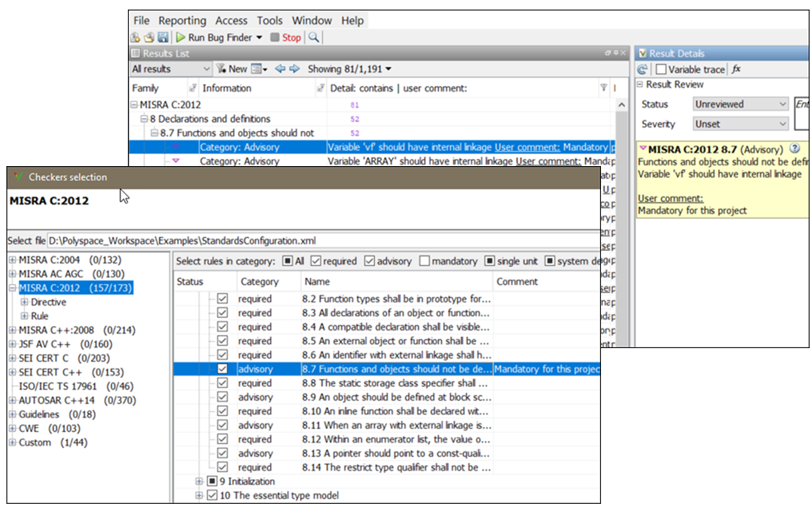The width and height of the screenshot is (812, 511).
Task: Edit the 'Mandatory for this project' comment cell
Action: pyautogui.click(x=547, y=369)
